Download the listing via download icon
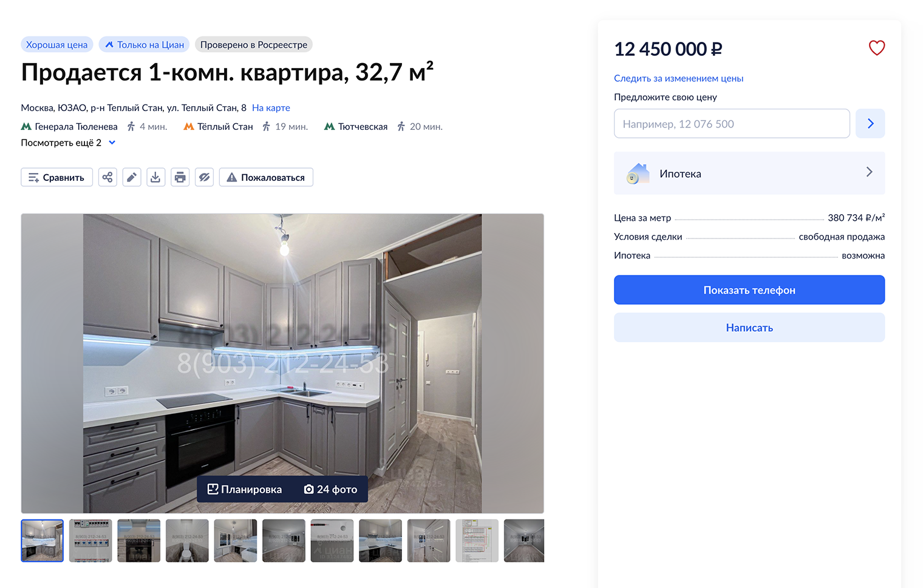The height and width of the screenshot is (588, 923). [155, 177]
